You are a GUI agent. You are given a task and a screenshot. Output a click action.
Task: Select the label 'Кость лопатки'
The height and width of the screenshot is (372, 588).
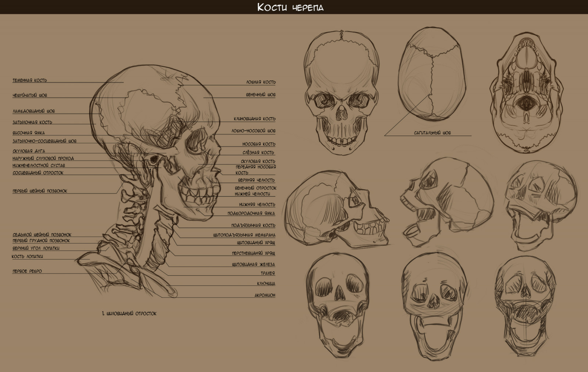tap(28, 257)
